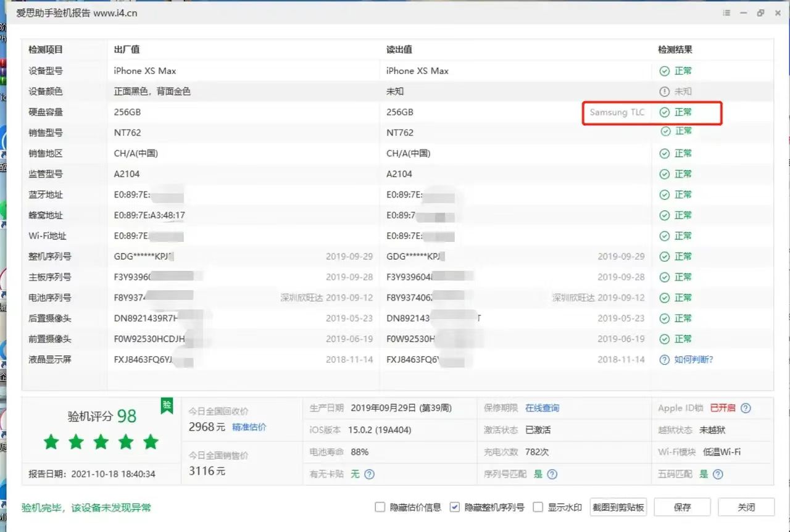The width and height of the screenshot is (790, 532).
Task: Click the green 验 badge beside the score
Action: point(167,405)
